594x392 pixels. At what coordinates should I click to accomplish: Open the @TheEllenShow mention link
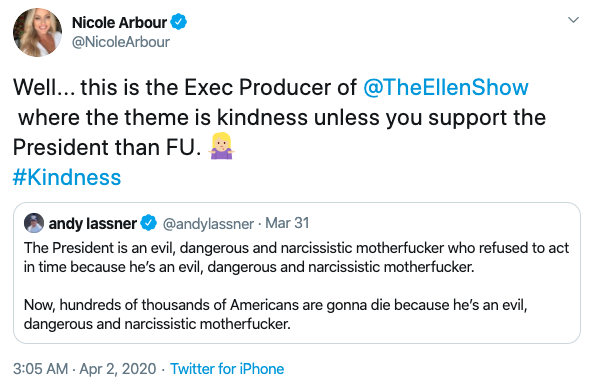pos(446,87)
